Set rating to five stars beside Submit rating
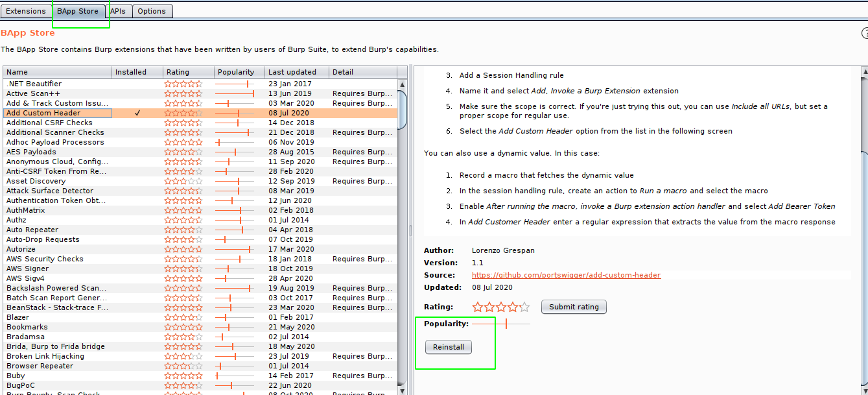Viewport: 868px width, 395px height. point(524,307)
